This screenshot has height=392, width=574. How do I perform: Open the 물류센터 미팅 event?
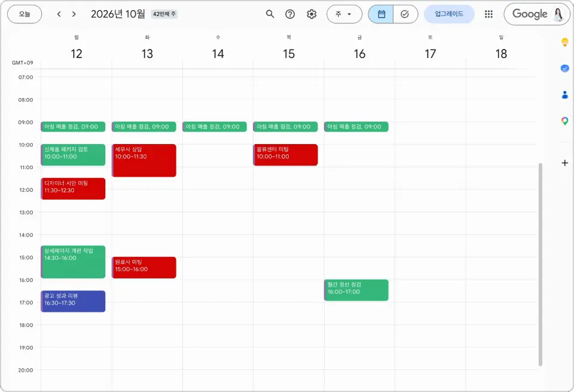click(x=286, y=155)
